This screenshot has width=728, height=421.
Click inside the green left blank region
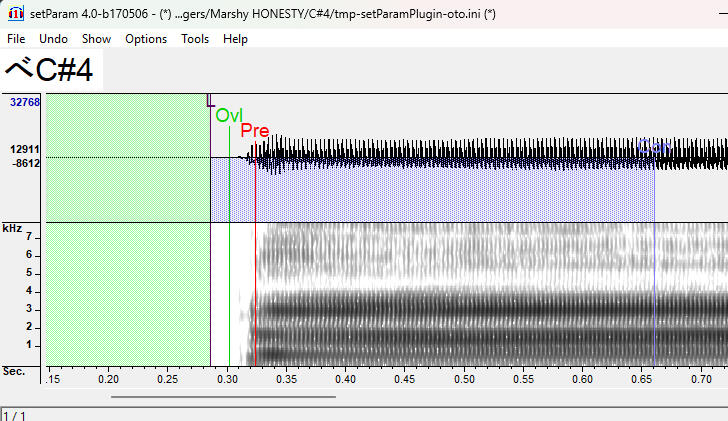point(127,230)
